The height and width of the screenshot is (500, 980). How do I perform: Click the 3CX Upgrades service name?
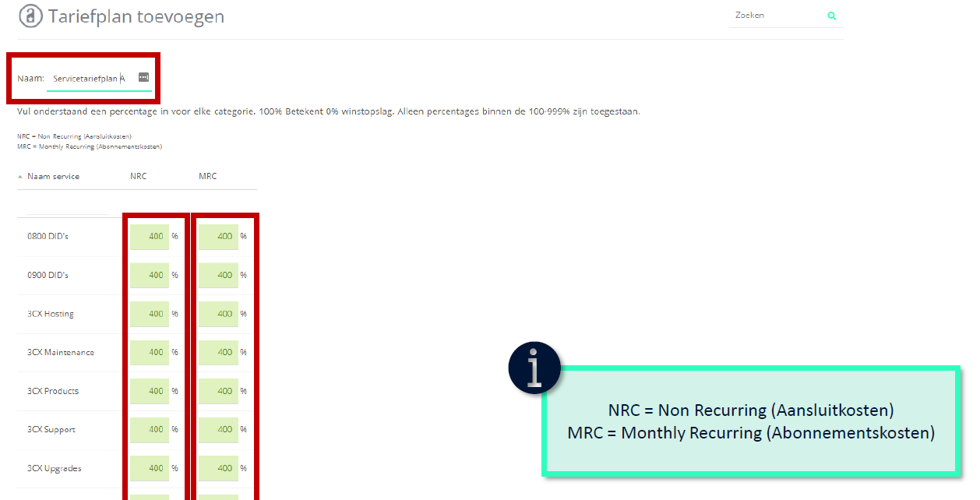click(x=55, y=468)
